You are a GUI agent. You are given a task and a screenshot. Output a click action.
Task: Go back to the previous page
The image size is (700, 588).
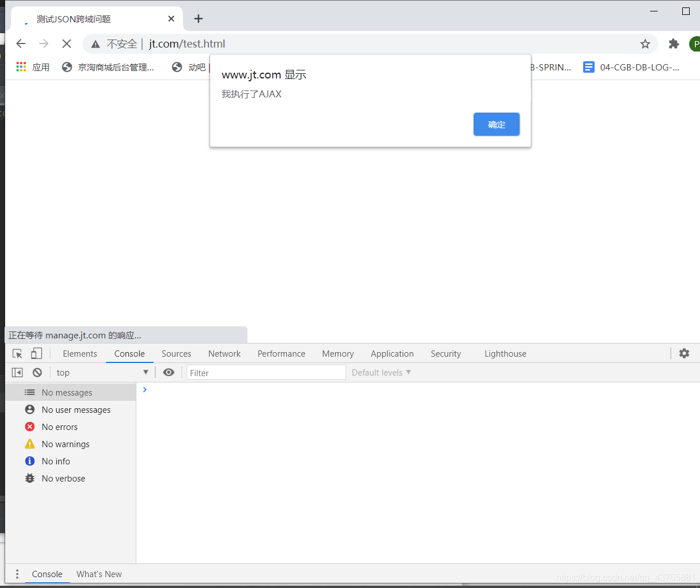tap(21, 44)
